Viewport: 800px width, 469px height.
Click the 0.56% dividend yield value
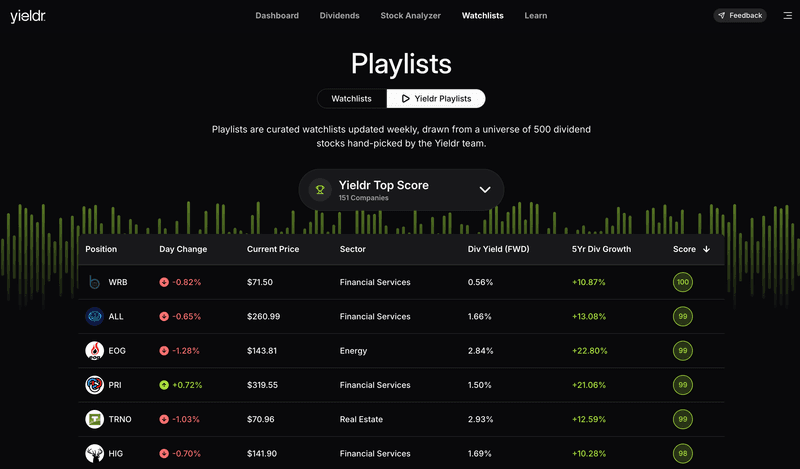pyautogui.click(x=480, y=282)
